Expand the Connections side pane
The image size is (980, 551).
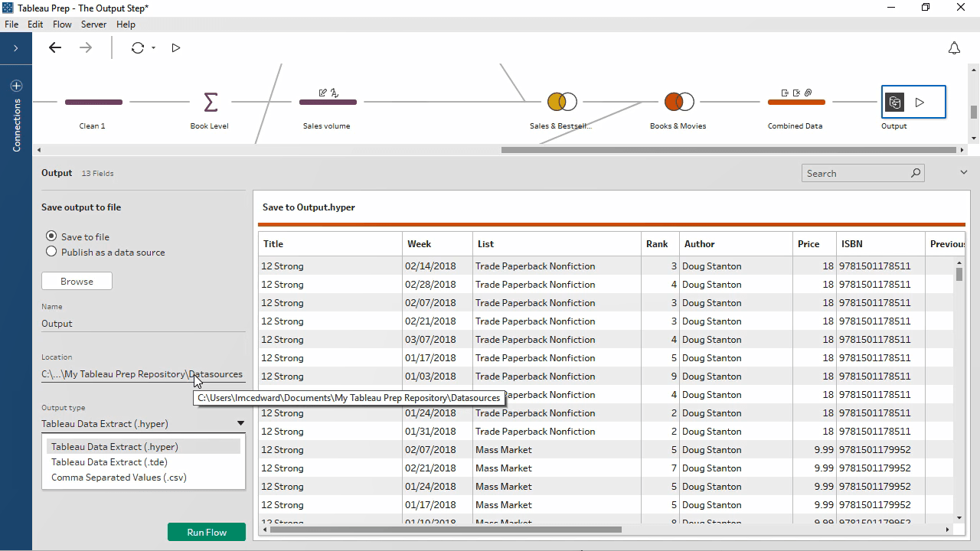click(x=15, y=48)
